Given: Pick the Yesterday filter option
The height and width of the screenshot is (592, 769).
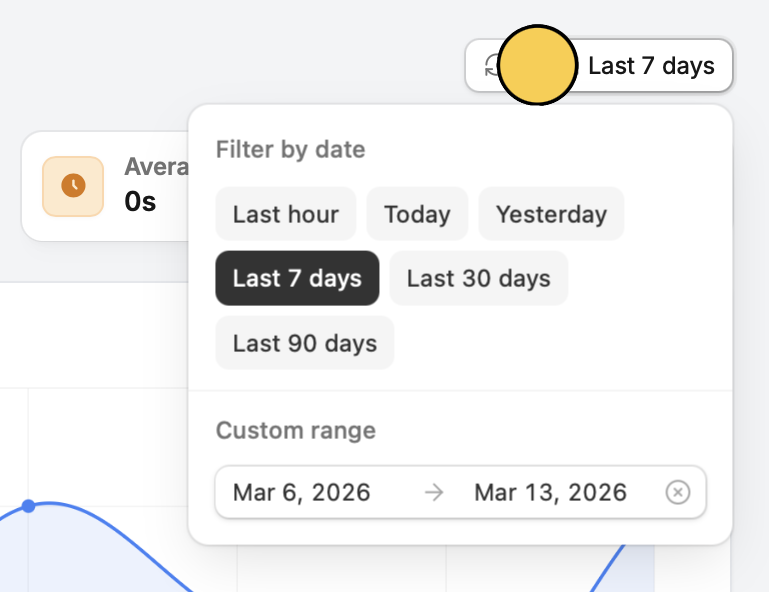Looking at the screenshot, I should (x=551, y=214).
